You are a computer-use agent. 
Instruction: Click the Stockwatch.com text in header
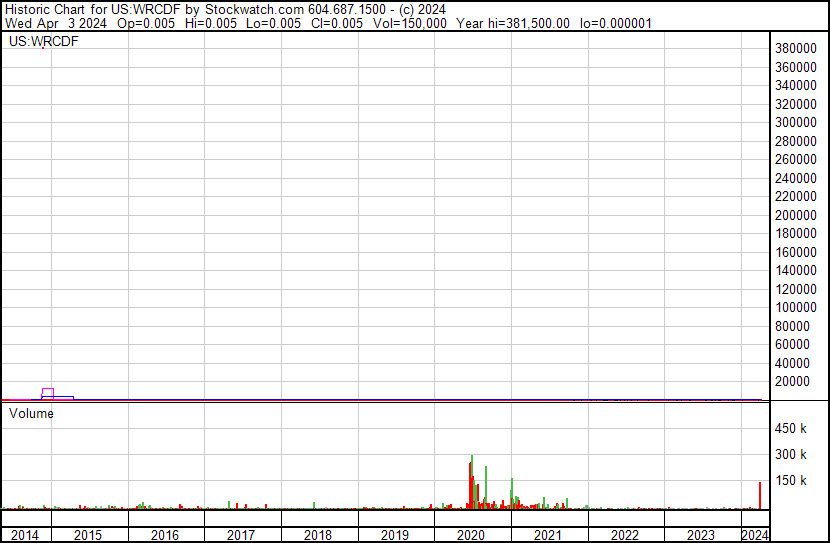[x=254, y=10]
